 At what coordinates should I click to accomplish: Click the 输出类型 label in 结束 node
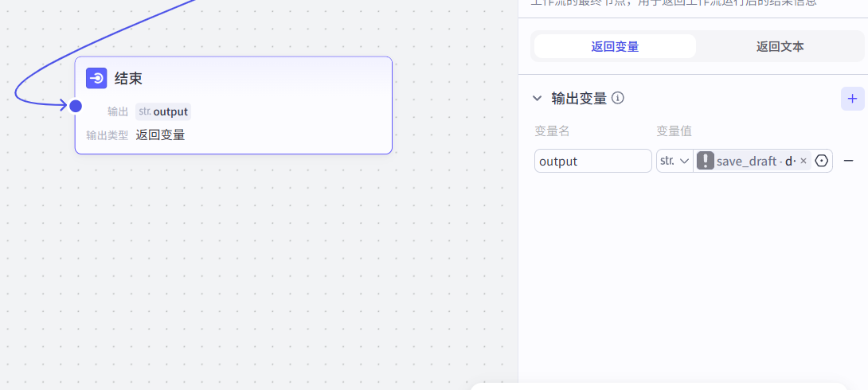(x=107, y=135)
